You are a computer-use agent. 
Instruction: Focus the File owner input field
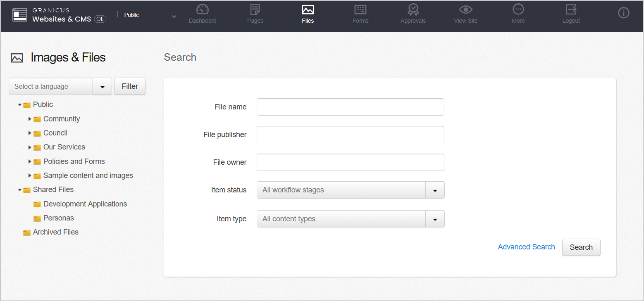[351, 162]
